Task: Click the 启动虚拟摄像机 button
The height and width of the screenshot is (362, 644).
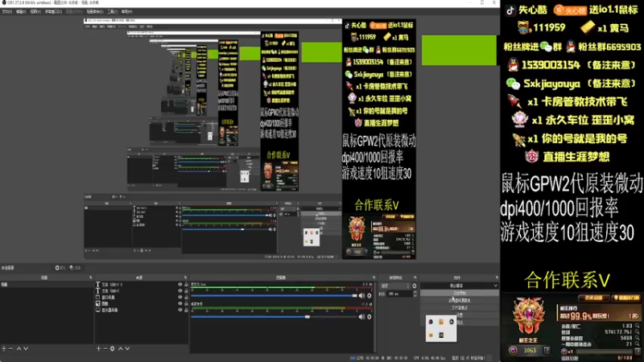Action: [x=459, y=300]
